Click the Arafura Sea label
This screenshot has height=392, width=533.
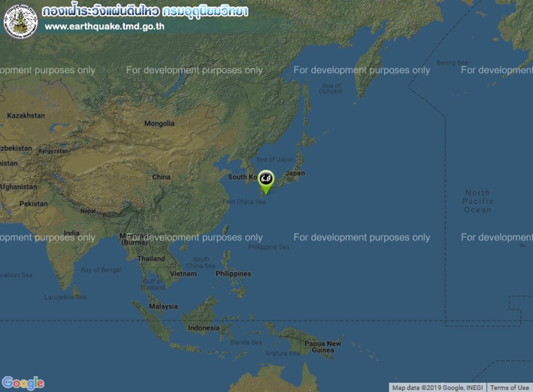(282, 353)
